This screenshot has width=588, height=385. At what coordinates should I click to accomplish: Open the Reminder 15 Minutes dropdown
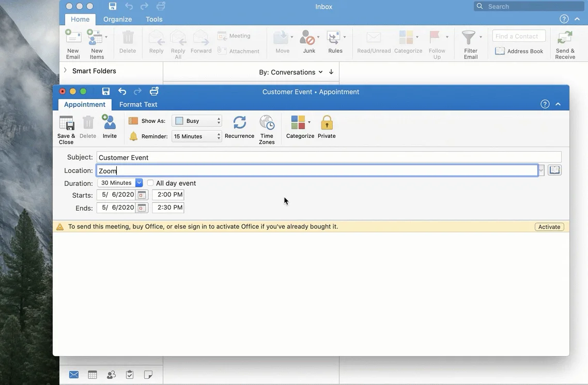(x=197, y=136)
